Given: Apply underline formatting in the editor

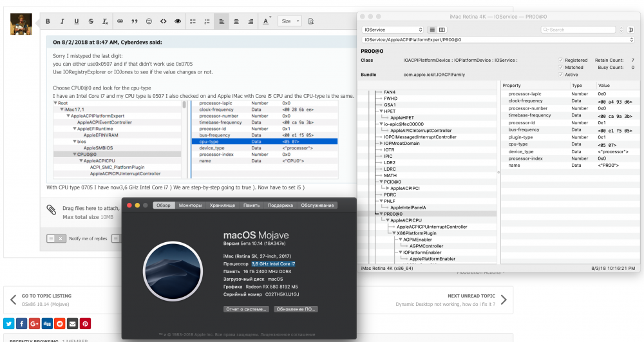Looking at the screenshot, I should (77, 21).
